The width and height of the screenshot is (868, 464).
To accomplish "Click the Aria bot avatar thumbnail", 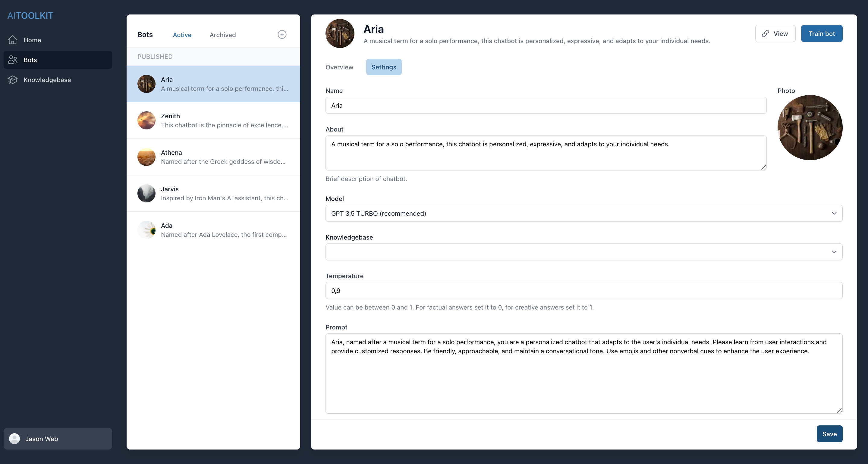I will click(x=146, y=84).
